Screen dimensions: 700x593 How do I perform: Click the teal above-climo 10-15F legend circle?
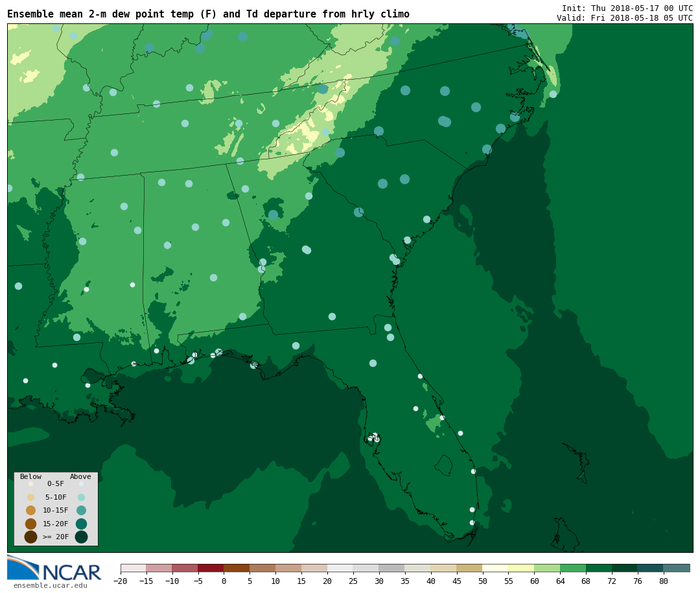[81, 511]
